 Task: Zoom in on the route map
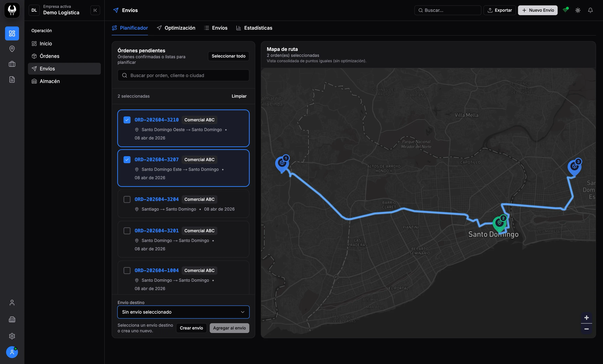[586, 318]
